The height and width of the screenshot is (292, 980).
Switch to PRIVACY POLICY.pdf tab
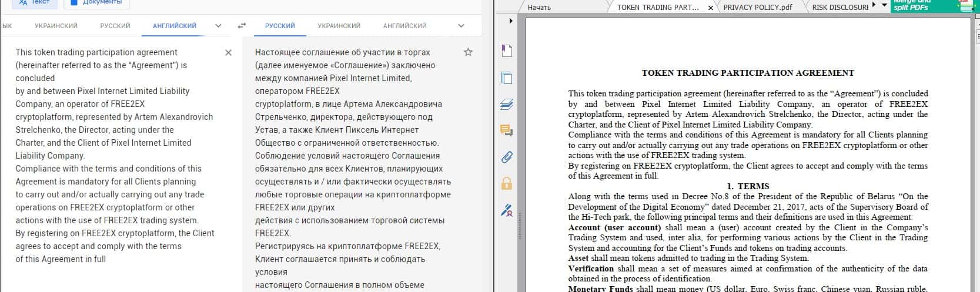(757, 8)
